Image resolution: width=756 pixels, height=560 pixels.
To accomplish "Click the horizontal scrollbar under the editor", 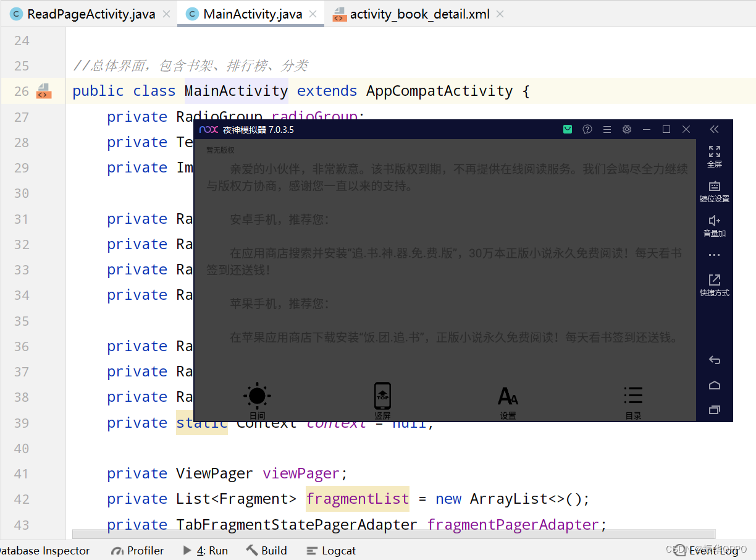I will pyautogui.click(x=393, y=534).
